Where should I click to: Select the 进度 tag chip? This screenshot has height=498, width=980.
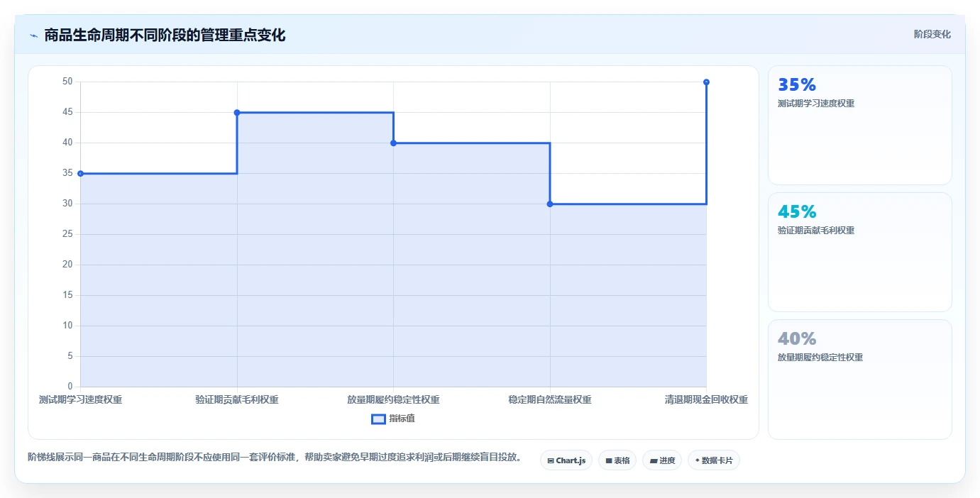pyautogui.click(x=662, y=460)
